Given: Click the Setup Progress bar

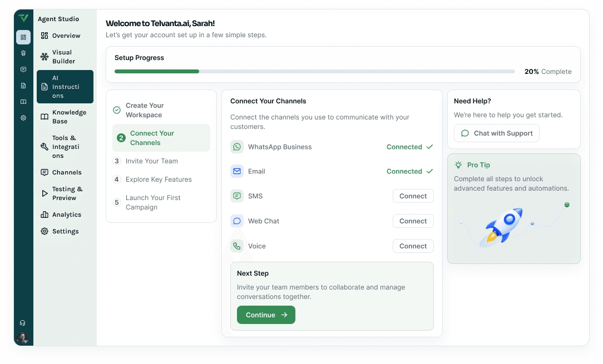Looking at the screenshot, I should 315,72.
